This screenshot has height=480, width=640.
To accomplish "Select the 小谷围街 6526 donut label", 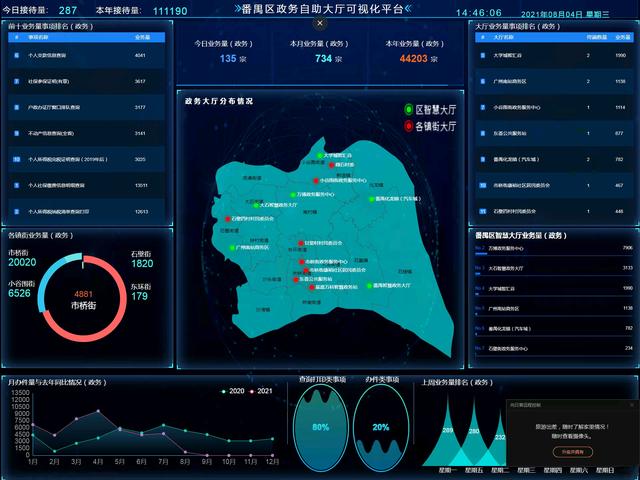I will [21, 289].
